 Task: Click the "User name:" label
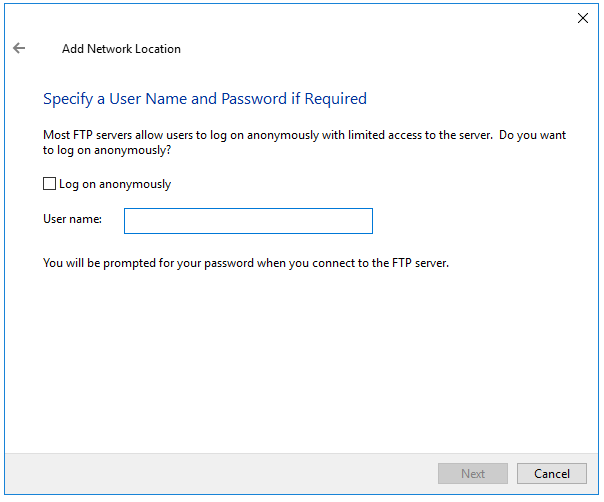click(x=73, y=219)
